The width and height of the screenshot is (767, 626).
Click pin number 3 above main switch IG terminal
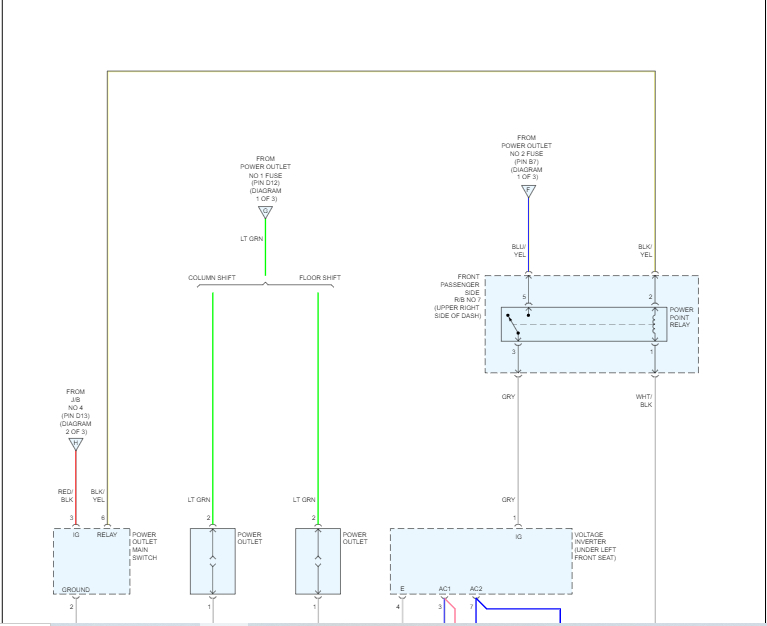tap(71, 517)
